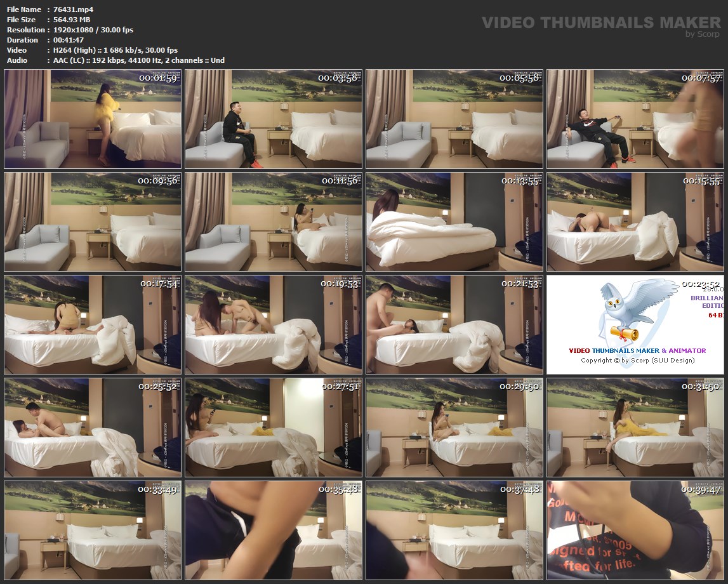Click the duration value 00:41:47
The height and width of the screenshot is (584, 728).
click(69, 40)
